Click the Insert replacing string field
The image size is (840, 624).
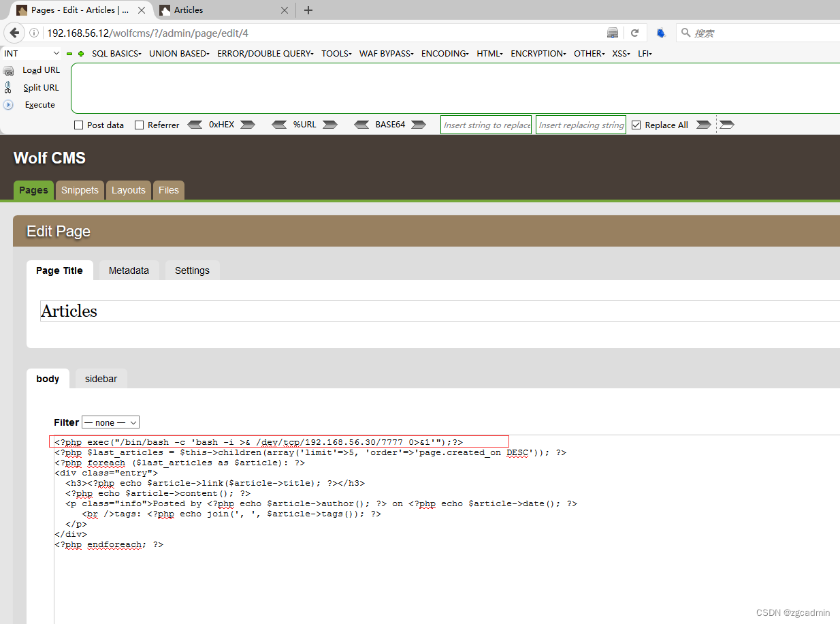pyautogui.click(x=581, y=125)
